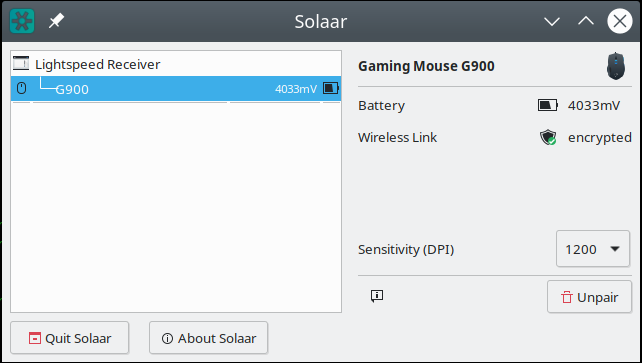Click the Solaar app icon in title bar
Screen dimensions: 642x363
(22, 21)
